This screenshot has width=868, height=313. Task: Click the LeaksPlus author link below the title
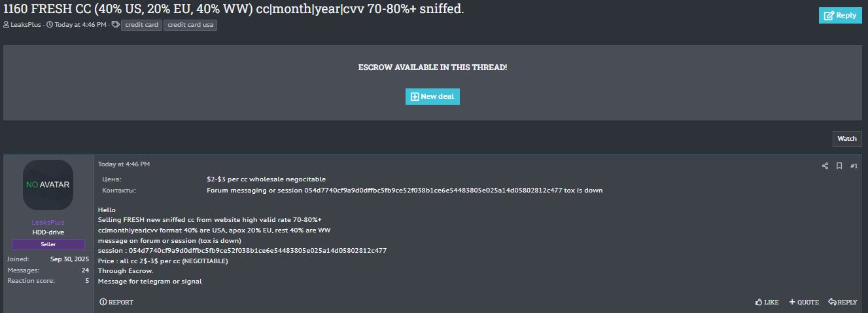coord(26,25)
